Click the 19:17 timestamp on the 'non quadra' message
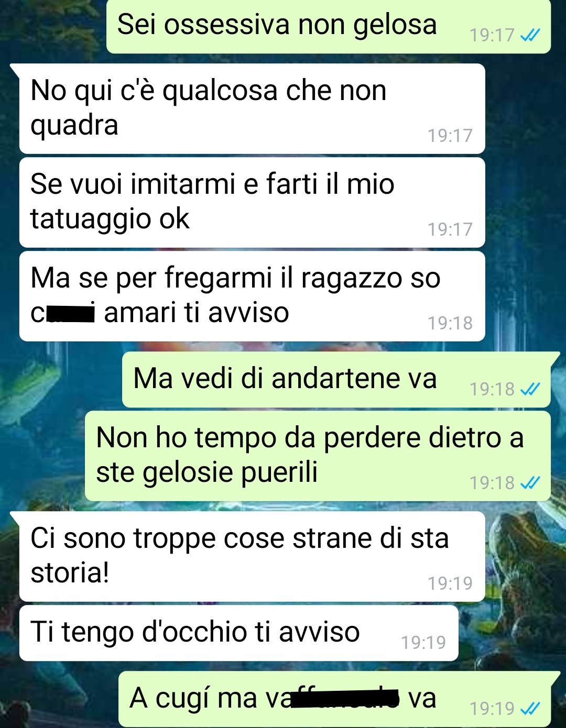This screenshot has width=566, height=728. 450,136
